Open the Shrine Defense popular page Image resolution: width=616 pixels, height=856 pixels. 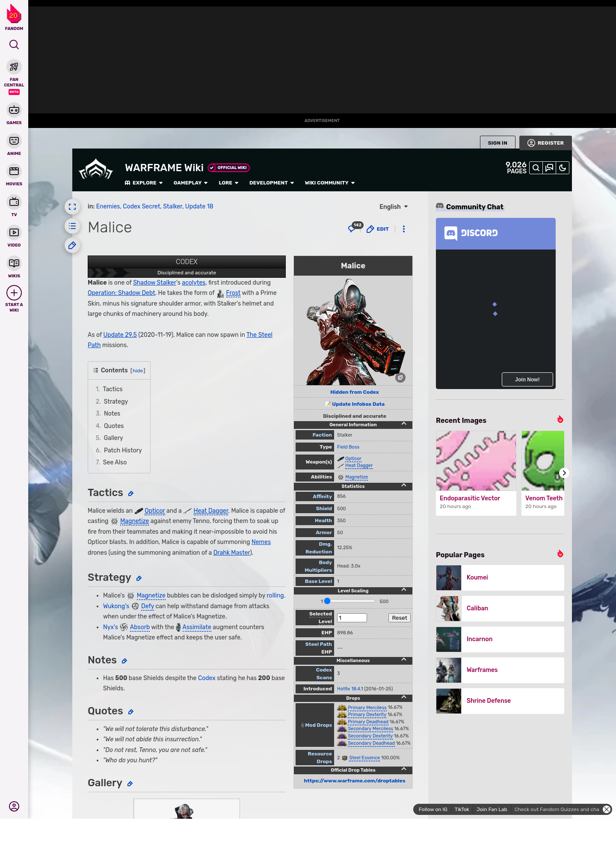(500, 701)
